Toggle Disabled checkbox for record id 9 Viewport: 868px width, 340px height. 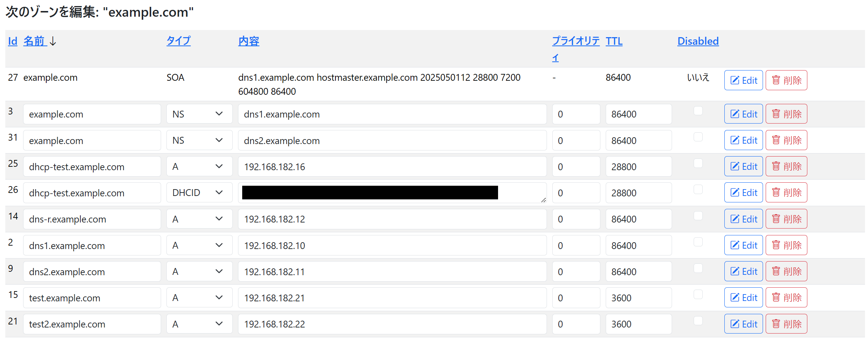(x=698, y=268)
